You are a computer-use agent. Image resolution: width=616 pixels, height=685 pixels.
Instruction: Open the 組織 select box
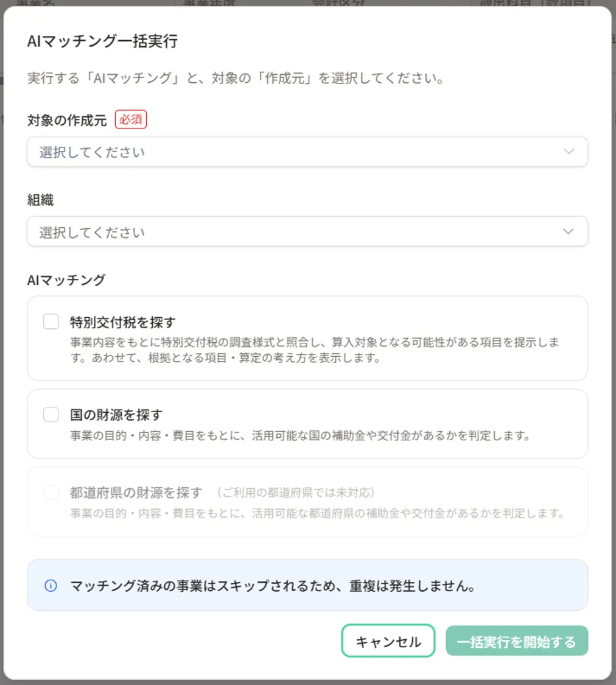[307, 231]
